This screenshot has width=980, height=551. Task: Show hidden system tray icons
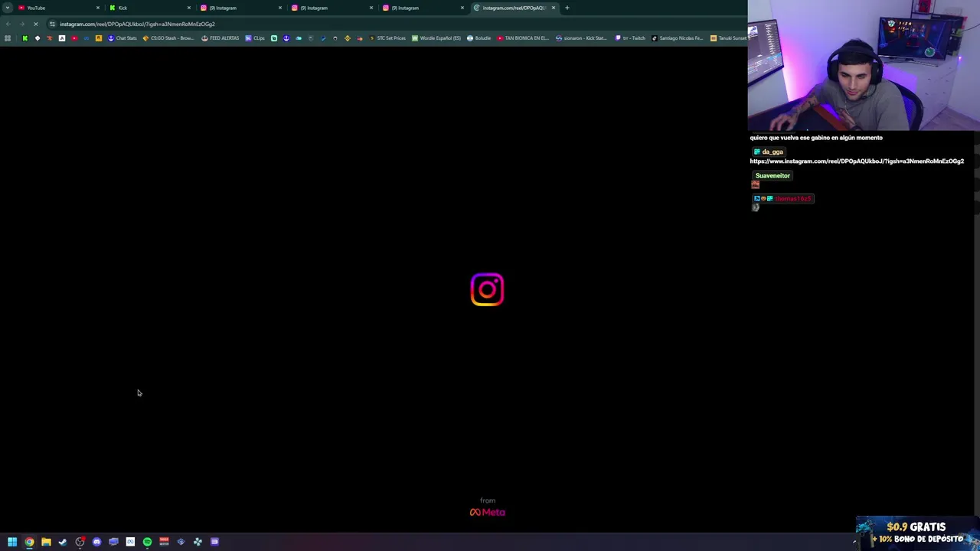854,542
